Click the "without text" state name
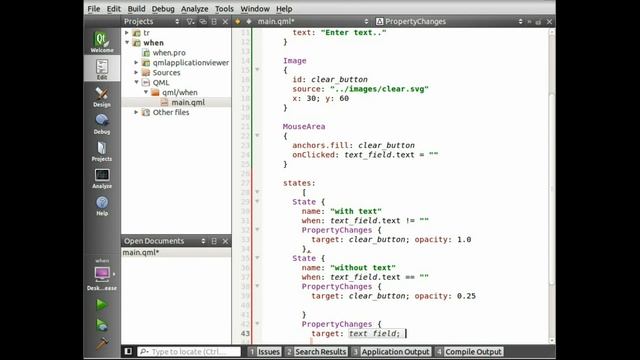The image size is (640, 360). coord(362,267)
